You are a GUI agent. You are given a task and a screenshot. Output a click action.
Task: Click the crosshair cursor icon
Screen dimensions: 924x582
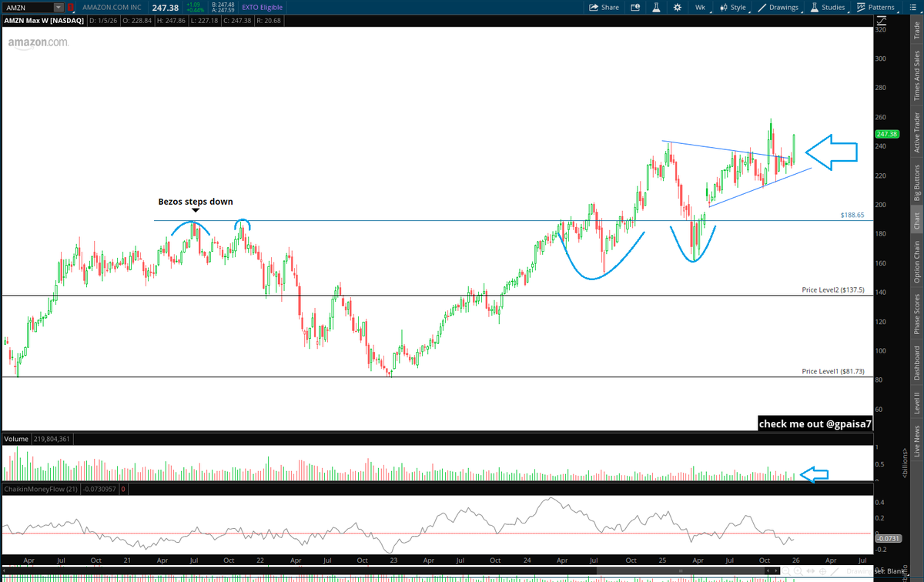click(822, 571)
